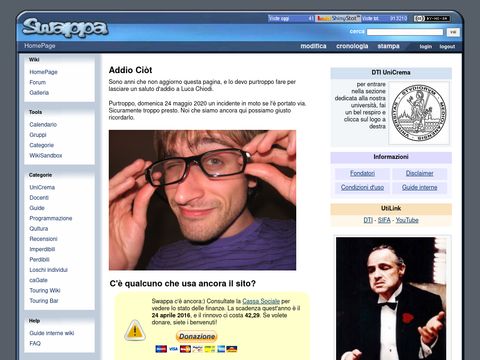Click the Donazione PayPal button
Viewport: 480px width, 360px height.
197,336
